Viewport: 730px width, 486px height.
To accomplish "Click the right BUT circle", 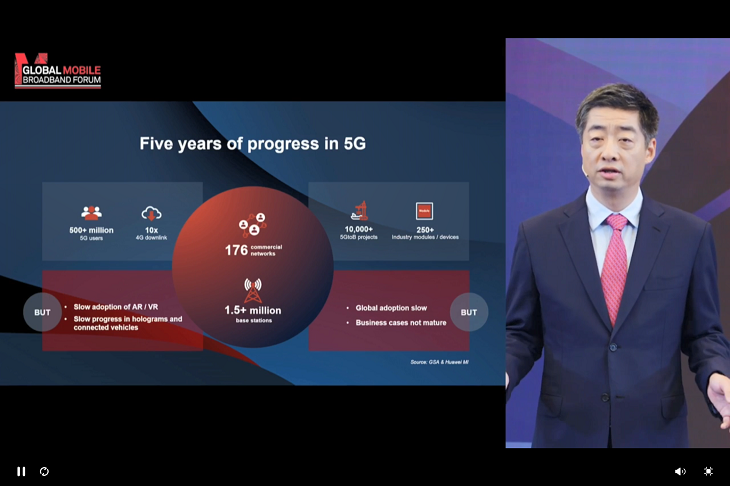I will point(469,312).
